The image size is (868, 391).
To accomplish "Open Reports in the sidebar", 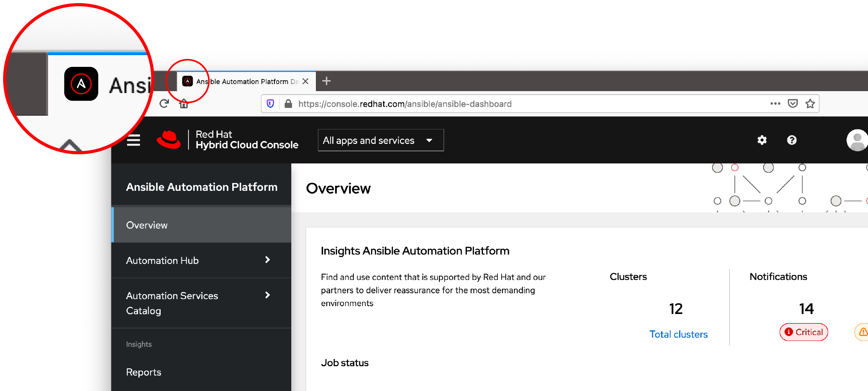I will (143, 372).
